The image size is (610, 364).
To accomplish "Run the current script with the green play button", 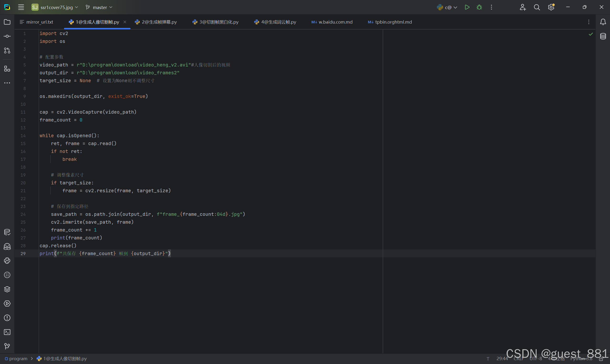I will click(467, 7).
